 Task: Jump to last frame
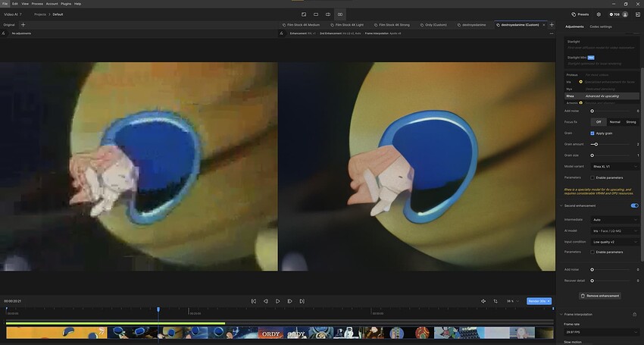tap(302, 301)
